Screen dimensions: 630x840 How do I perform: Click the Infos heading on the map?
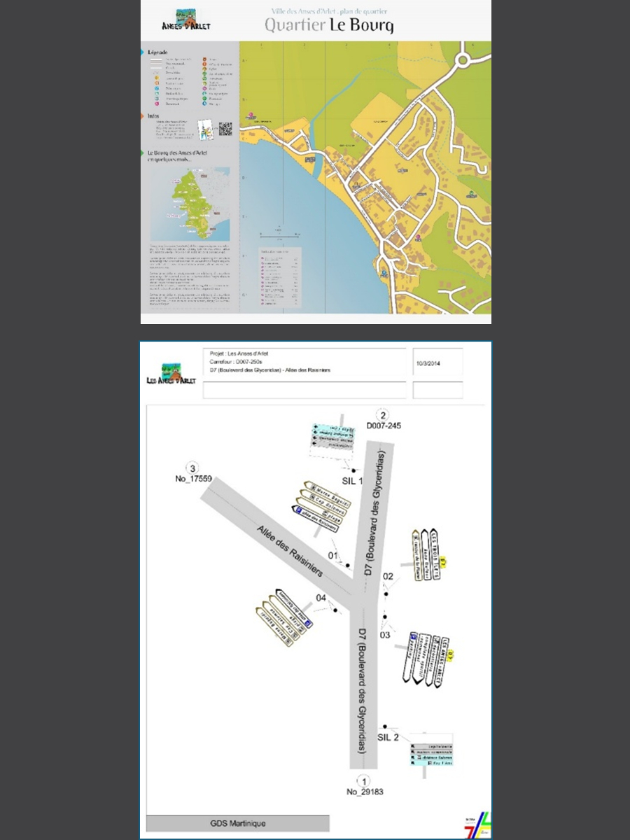(153, 116)
